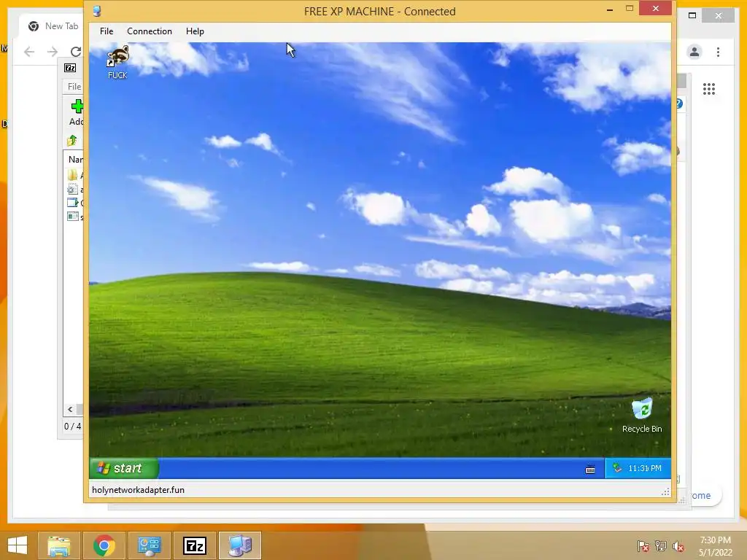747x560 pixels.
Task: Open the Google apps grid icon
Action: pos(709,89)
